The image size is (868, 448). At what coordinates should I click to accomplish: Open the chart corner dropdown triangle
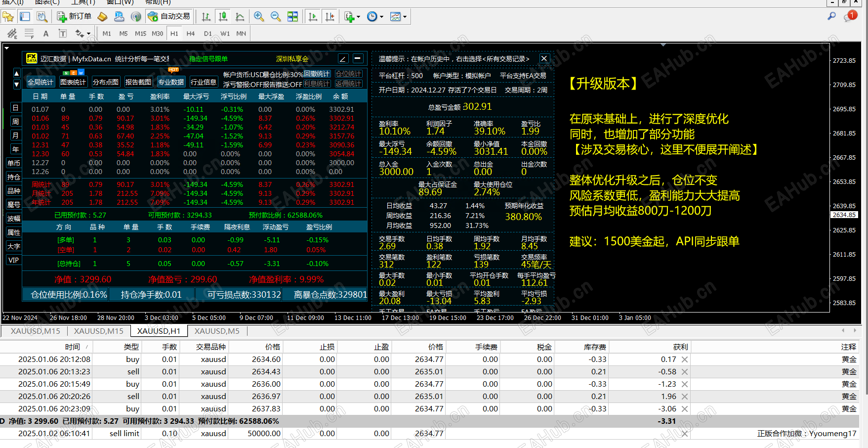[x=6, y=48]
